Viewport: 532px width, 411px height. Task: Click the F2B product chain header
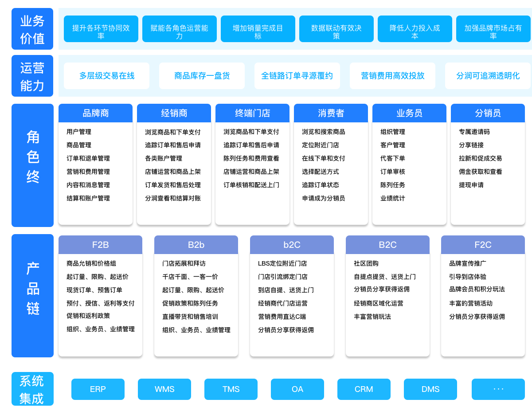point(100,245)
